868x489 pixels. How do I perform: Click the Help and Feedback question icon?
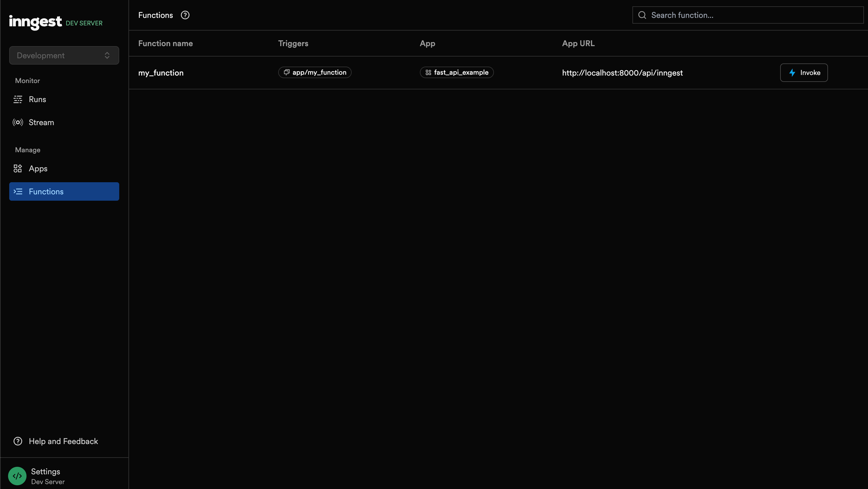18,441
